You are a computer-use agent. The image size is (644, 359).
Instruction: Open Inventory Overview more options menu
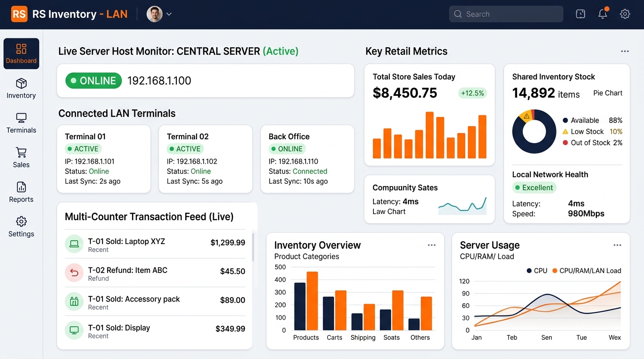[432, 245]
